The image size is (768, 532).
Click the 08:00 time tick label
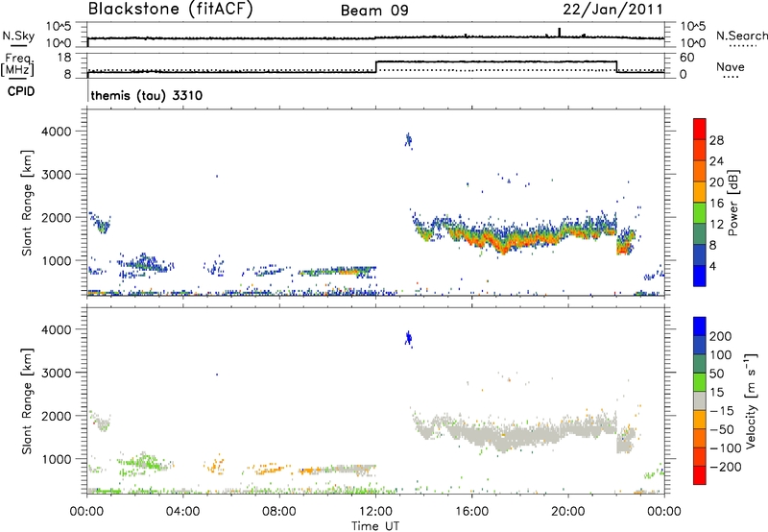coord(278,512)
